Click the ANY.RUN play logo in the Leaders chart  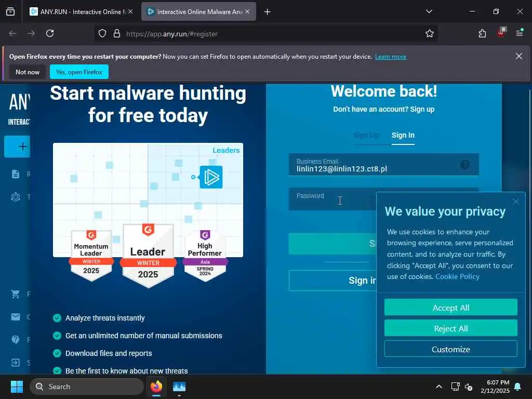[x=211, y=177]
